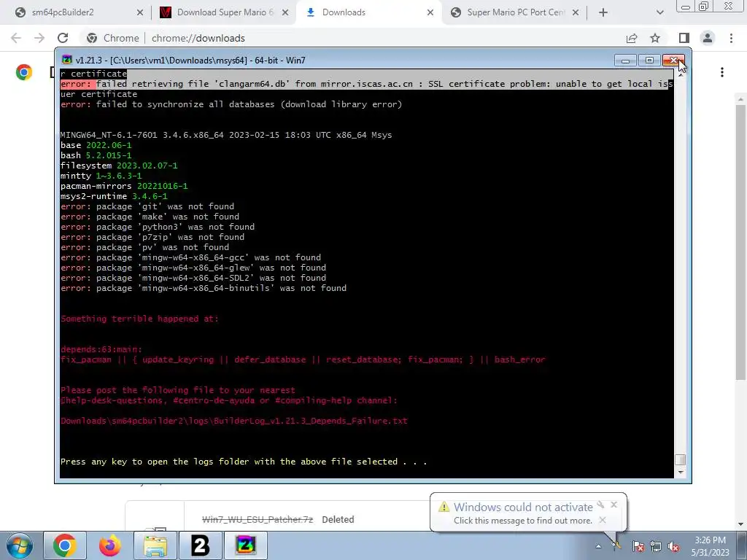The image size is (747, 560).
Task: Maximize the v1.21.3 terminal window
Action: [649, 61]
